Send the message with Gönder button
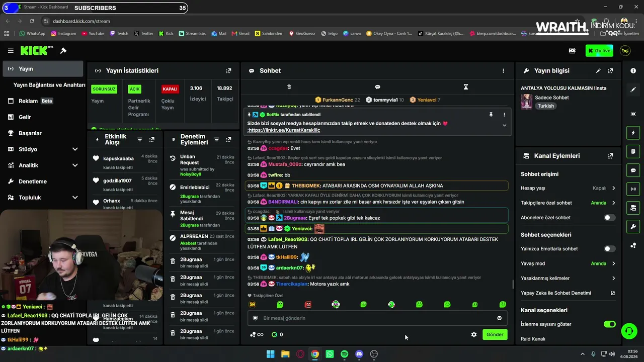Image resolution: width=644 pixels, height=362 pixels. point(495,334)
